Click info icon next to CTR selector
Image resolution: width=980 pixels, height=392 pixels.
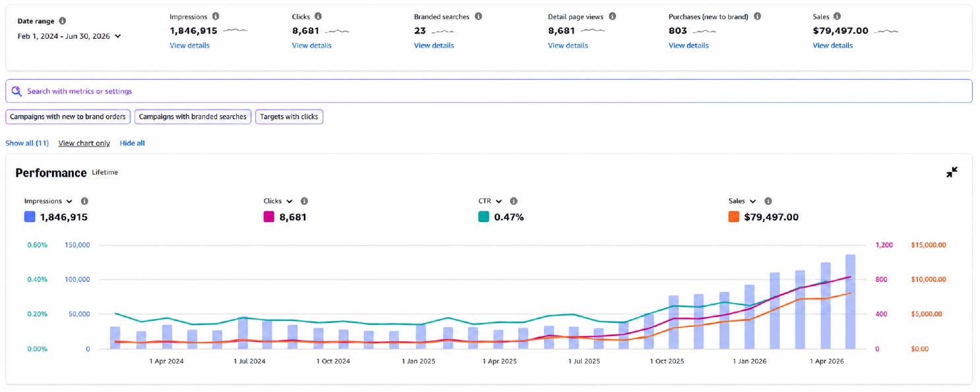tap(514, 201)
